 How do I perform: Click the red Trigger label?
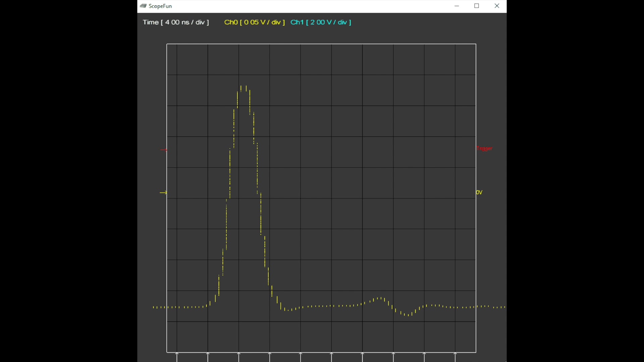click(x=484, y=148)
